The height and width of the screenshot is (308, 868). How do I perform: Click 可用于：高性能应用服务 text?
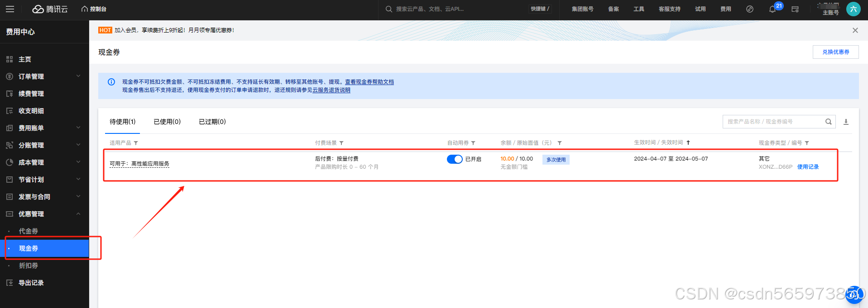pos(139,164)
